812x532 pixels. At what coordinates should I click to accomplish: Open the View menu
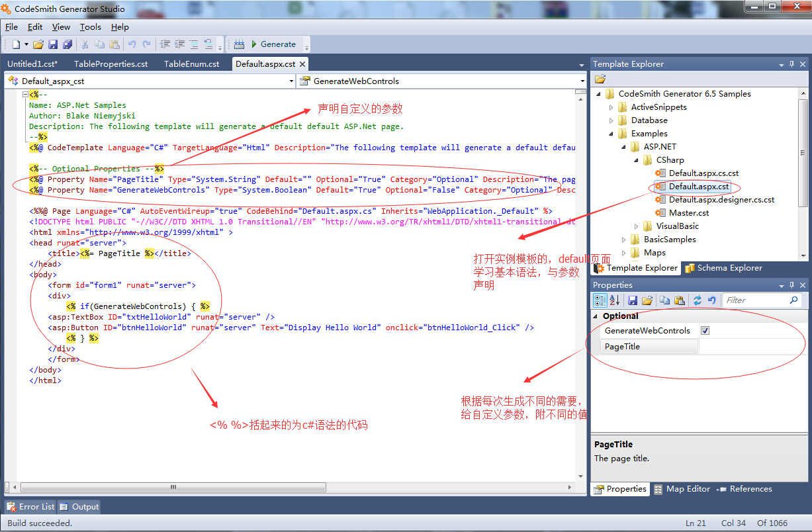(61, 27)
